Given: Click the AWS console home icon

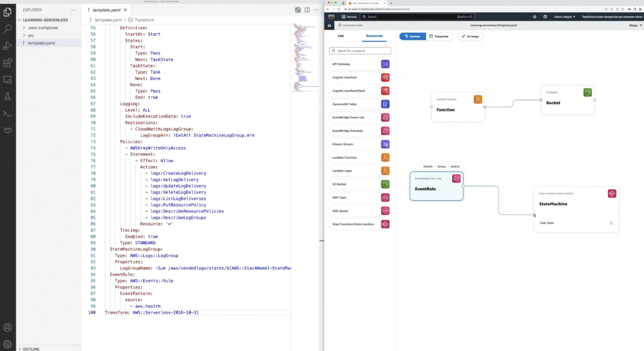Looking at the screenshot, I should 329,25.
